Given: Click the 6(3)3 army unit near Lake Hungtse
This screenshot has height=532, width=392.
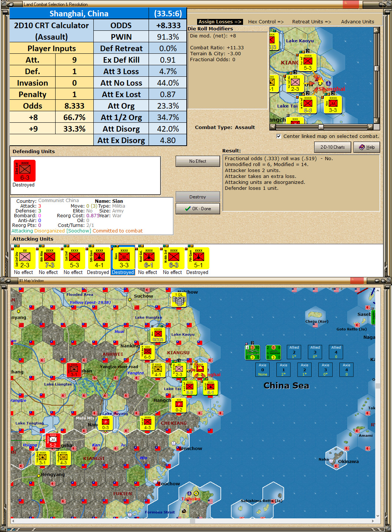Looking at the screenshot, I should [x=158, y=335].
